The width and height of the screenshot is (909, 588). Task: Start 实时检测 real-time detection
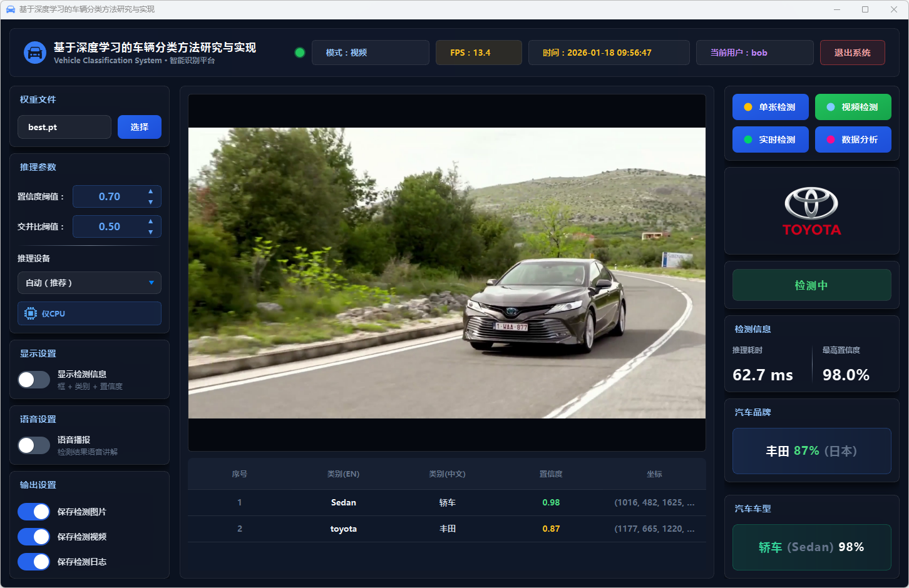pos(771,139)
